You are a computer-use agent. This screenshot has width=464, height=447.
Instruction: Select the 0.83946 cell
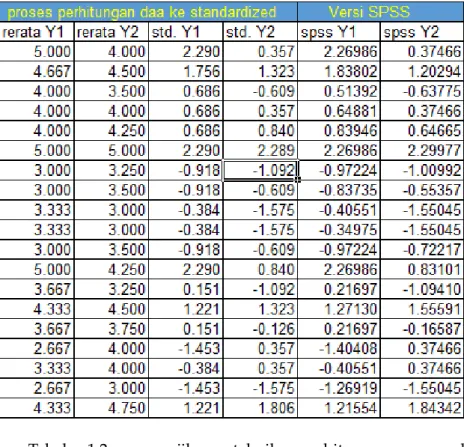(x=339, y=131)
